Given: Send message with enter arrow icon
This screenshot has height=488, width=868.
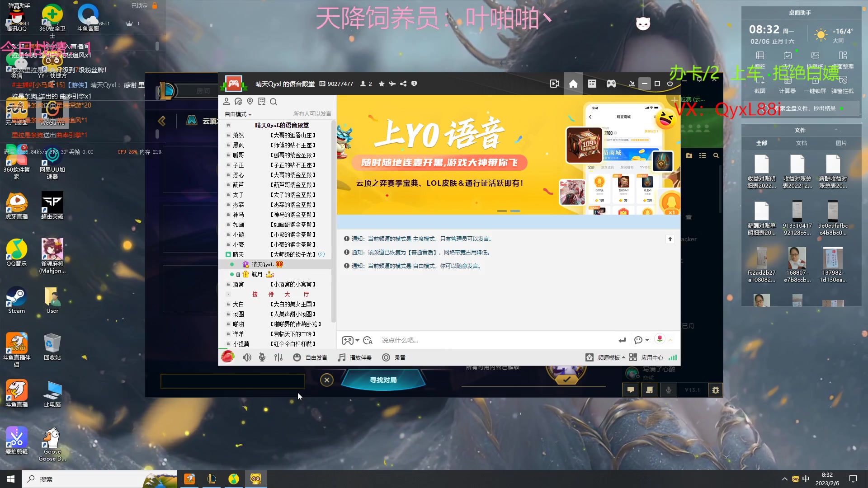Looking at the screenshot, I should click(622, 340).
